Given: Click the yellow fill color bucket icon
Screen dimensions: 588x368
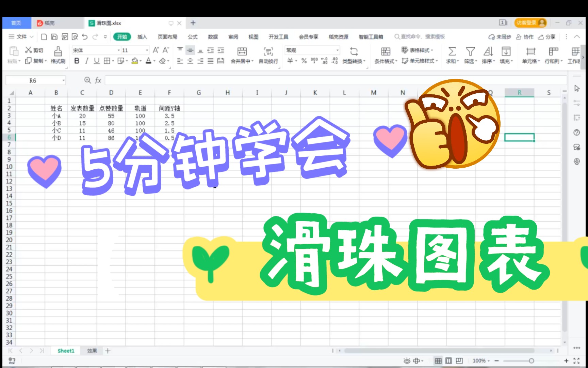Looking at the screenshot, I should (x=135, y=61).
